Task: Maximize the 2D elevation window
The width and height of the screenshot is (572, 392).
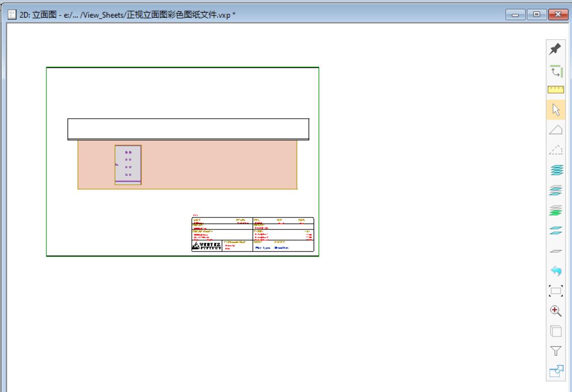Action: tap(537, 14)
